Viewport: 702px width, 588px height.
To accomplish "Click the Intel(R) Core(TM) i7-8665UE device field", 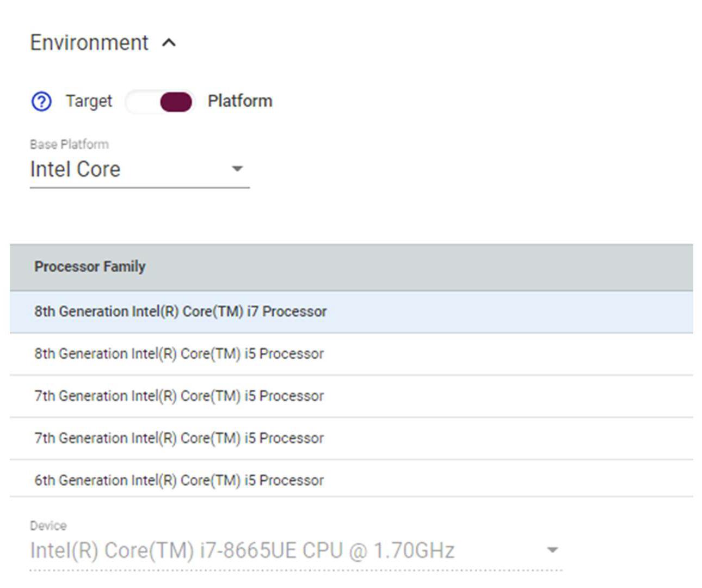I will (242, 550).
